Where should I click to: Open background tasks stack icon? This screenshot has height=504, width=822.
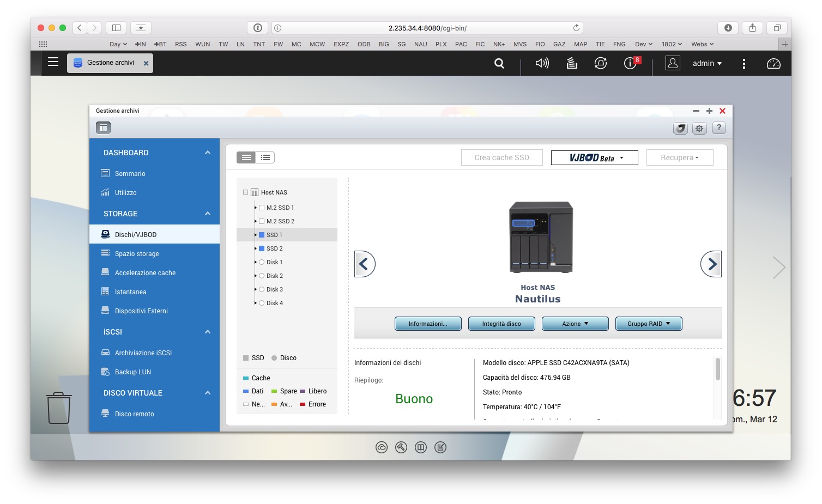point(571,63)
